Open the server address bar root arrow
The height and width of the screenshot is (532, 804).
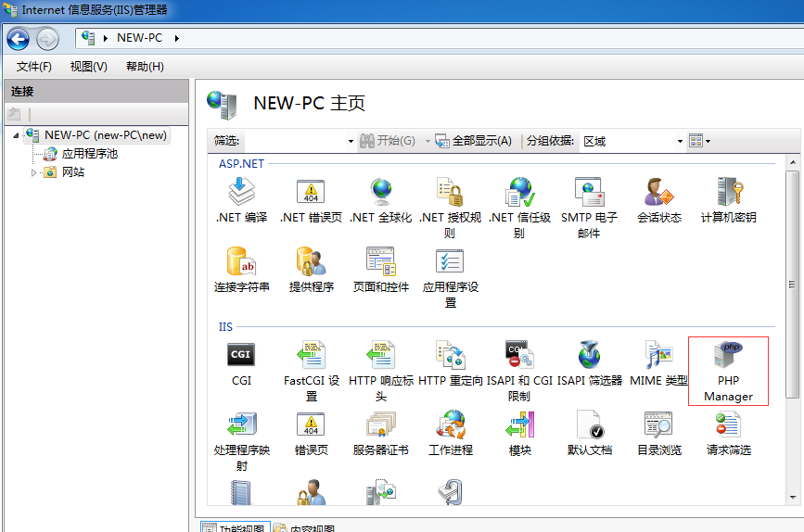coord(105,38)
